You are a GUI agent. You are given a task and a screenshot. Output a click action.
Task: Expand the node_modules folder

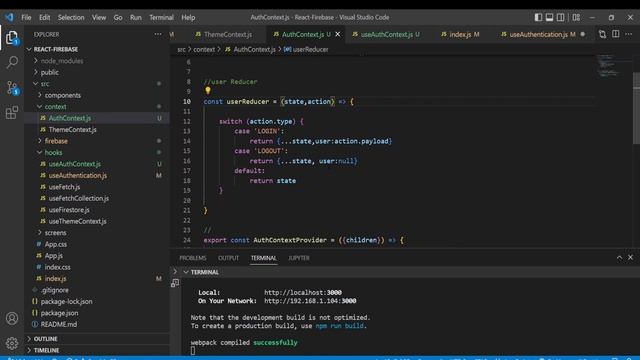[x=97, y=60]
